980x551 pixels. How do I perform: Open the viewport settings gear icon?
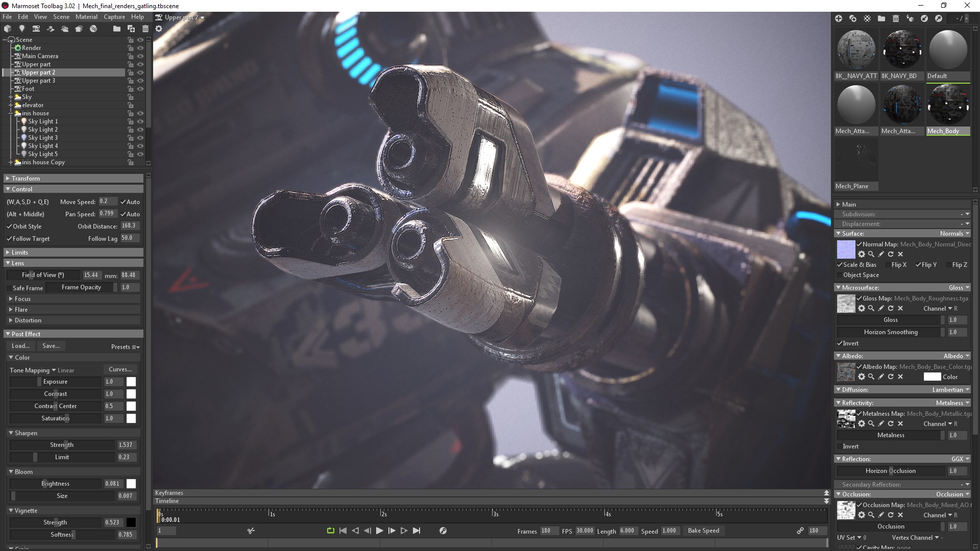pyautogui.click(x=159, y=29)
